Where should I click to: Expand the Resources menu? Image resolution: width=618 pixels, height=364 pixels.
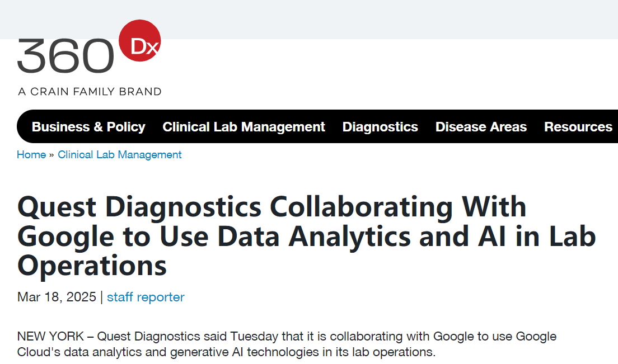tap(578, 127)
